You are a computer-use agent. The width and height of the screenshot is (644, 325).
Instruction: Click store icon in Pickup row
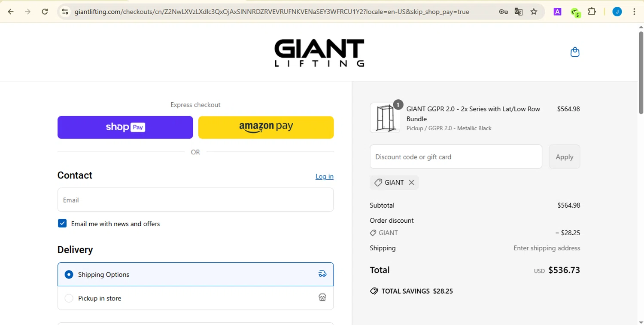[322, 297]
